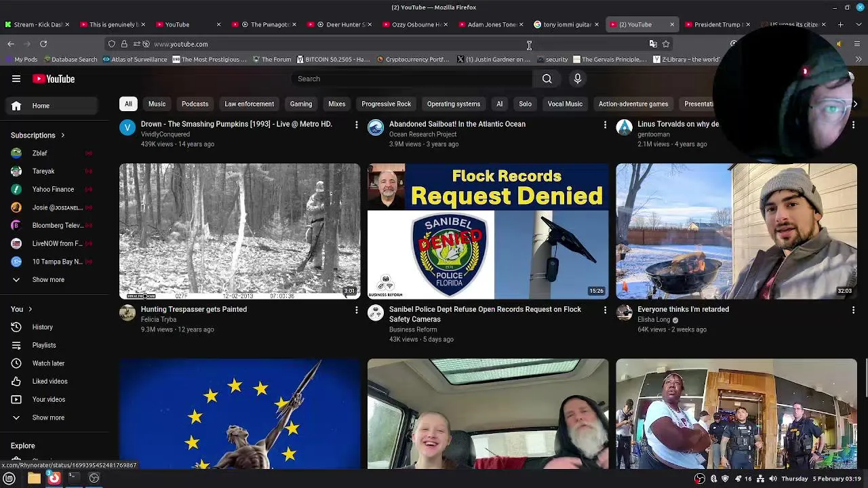Click the search magnifier button

pyautogui.click(x=547, y=79)
